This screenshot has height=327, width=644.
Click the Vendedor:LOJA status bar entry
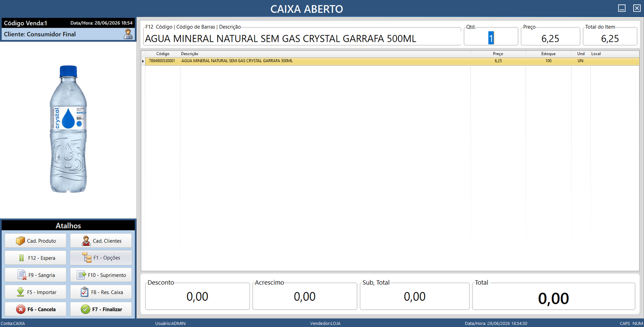coord(325,323)
